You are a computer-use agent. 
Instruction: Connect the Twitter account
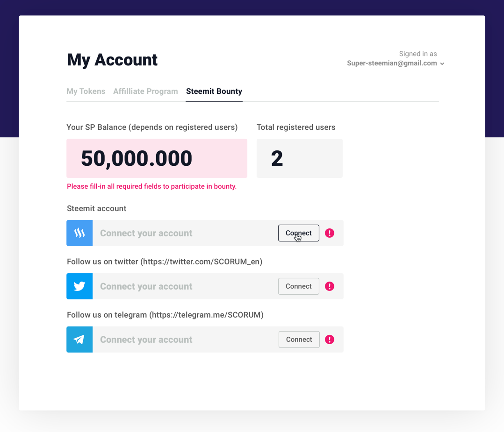coord(299,286)
